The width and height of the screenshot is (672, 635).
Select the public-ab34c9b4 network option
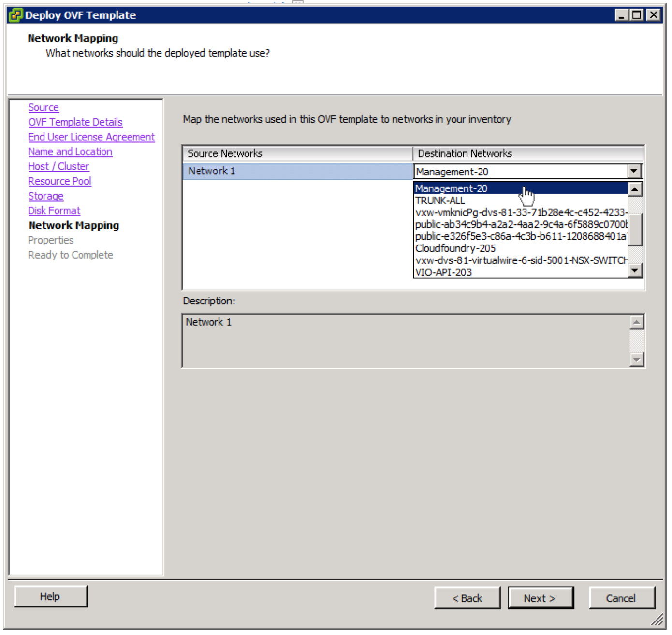[x=521, y=225]
